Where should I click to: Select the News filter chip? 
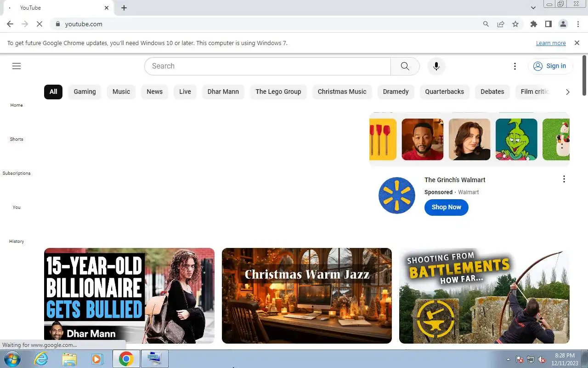click(155, 92)
